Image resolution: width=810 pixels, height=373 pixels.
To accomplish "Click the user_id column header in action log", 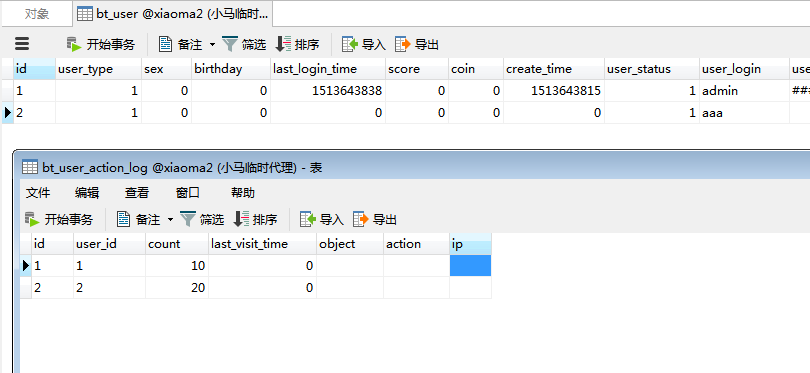I will [x=109, y=244].
